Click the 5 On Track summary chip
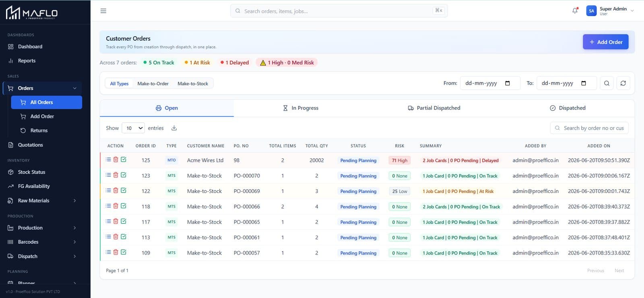The height and width of the screenshot is (298, 644). point(159,62)
